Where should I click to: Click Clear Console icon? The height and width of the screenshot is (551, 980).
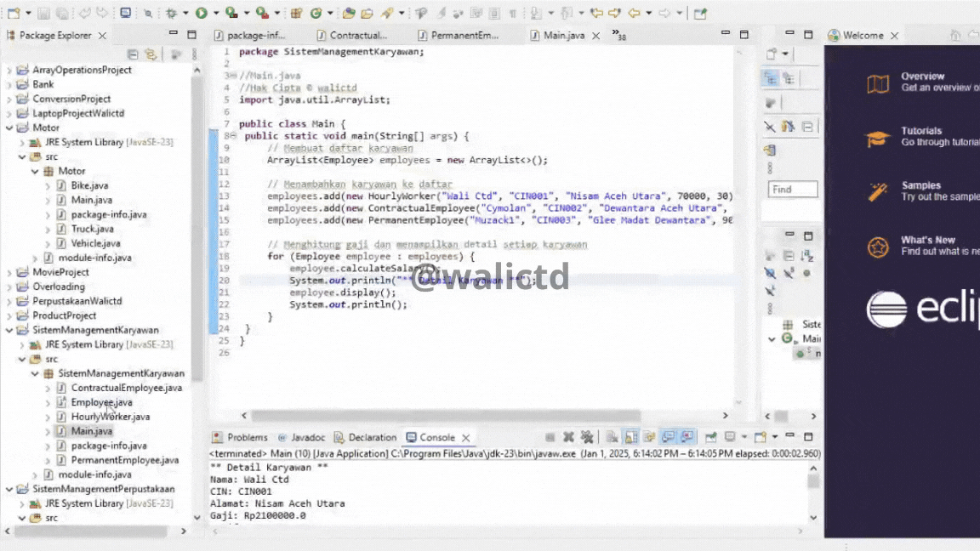click(612, 437)
